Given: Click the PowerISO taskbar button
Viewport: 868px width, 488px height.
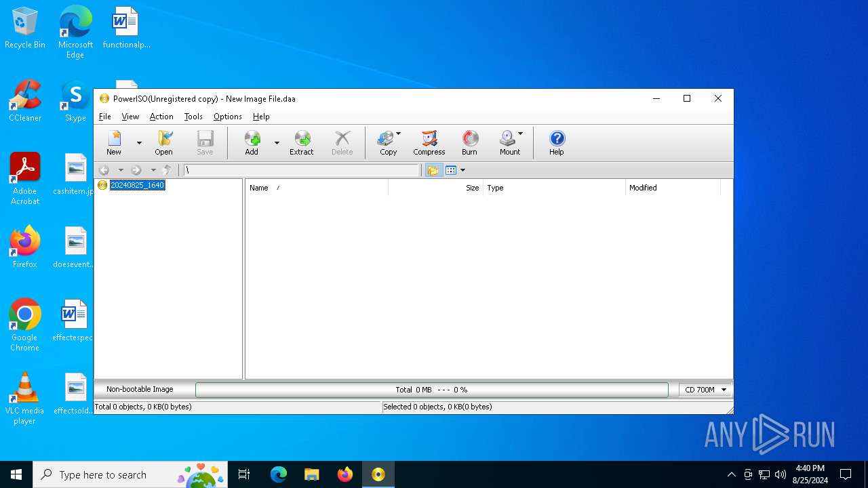Looking at the screenshot, I should pos(378,474).
